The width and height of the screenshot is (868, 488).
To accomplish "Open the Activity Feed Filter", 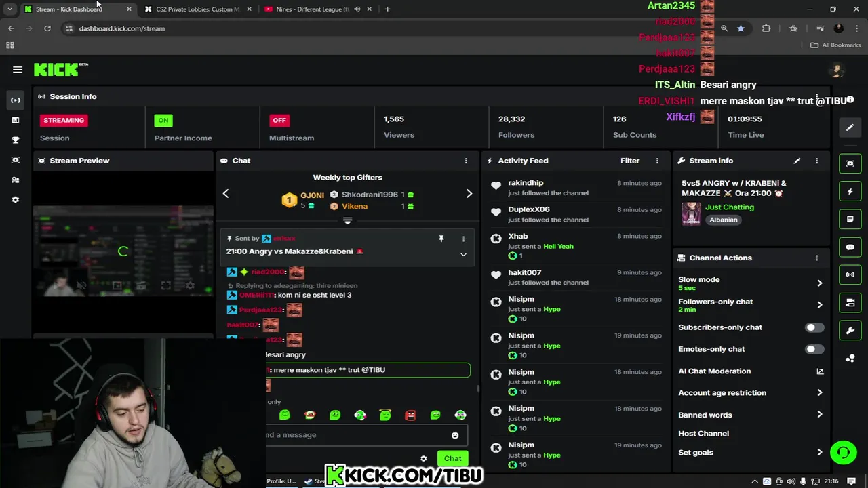I will click(630, 161).
